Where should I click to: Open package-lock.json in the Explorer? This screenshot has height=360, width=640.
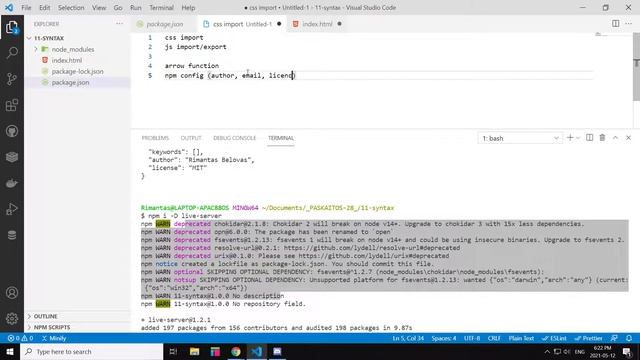coord(77,71)
